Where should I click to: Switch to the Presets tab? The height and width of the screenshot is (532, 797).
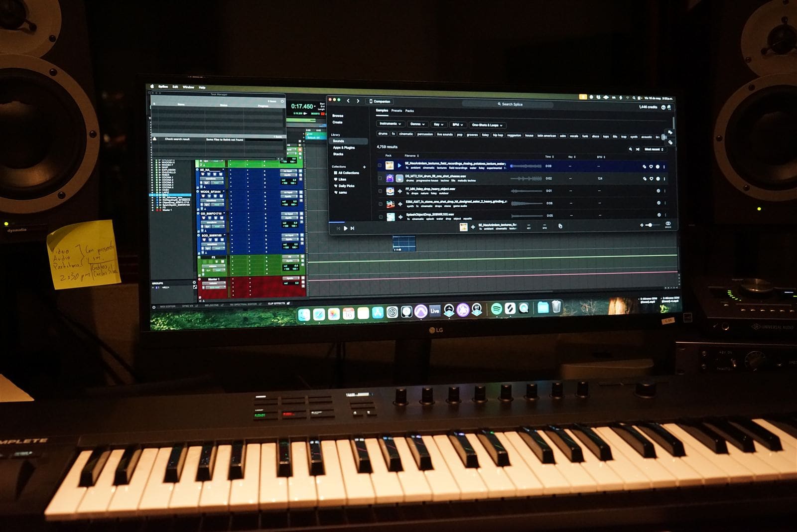pos(397,111)
